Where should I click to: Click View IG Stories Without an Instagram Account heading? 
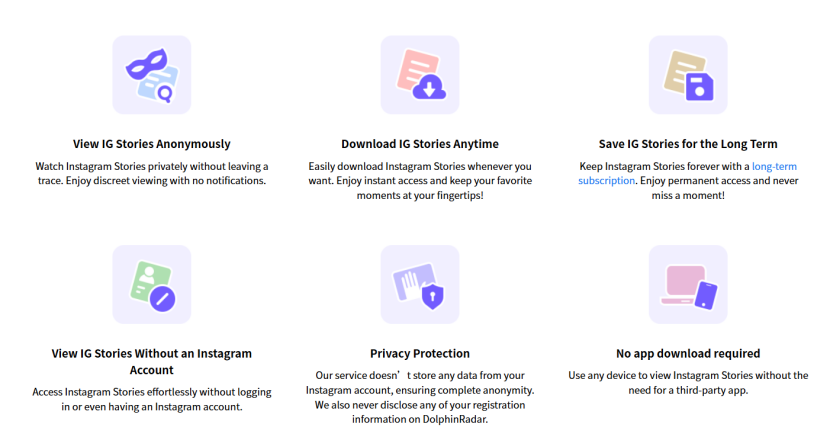(152, 361)
